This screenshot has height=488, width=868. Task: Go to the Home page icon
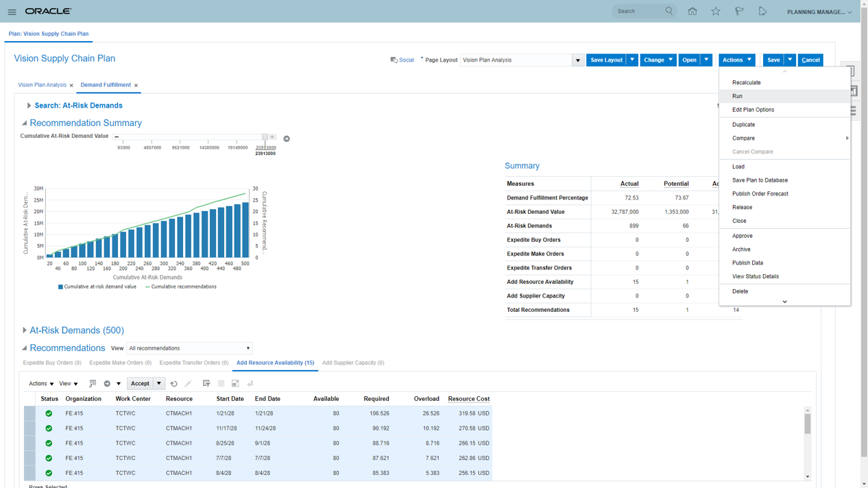[692, 12]
